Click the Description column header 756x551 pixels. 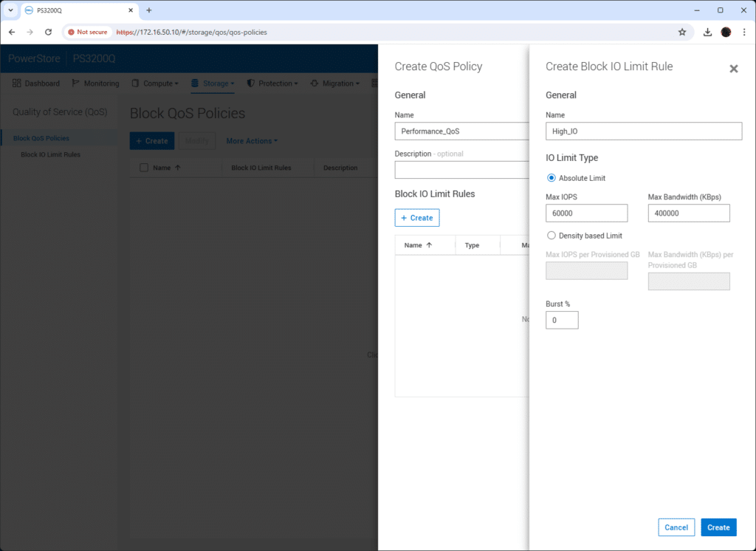(x=340, y=168)
